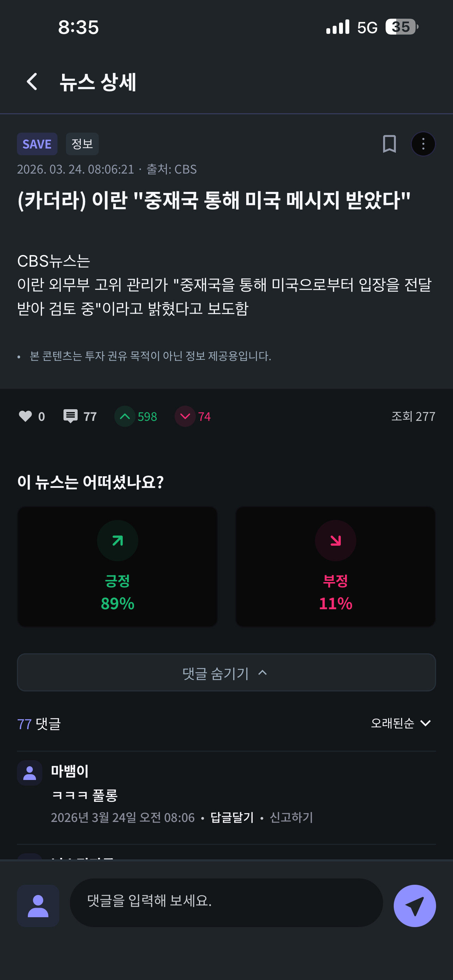Tap 마뱀이's profile avatar

[x=30, y=773]
